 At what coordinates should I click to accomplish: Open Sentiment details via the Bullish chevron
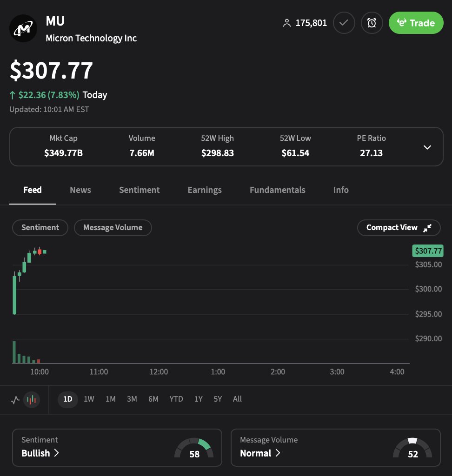(x=57, y=454)
